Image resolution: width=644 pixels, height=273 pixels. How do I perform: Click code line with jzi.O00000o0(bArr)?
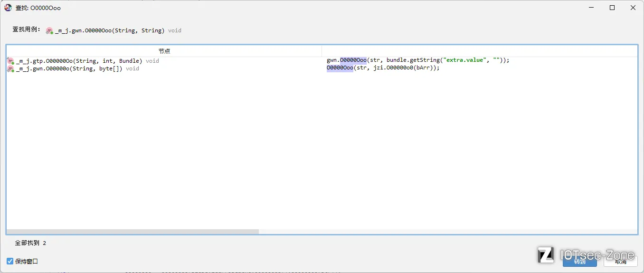pos(383,68)
